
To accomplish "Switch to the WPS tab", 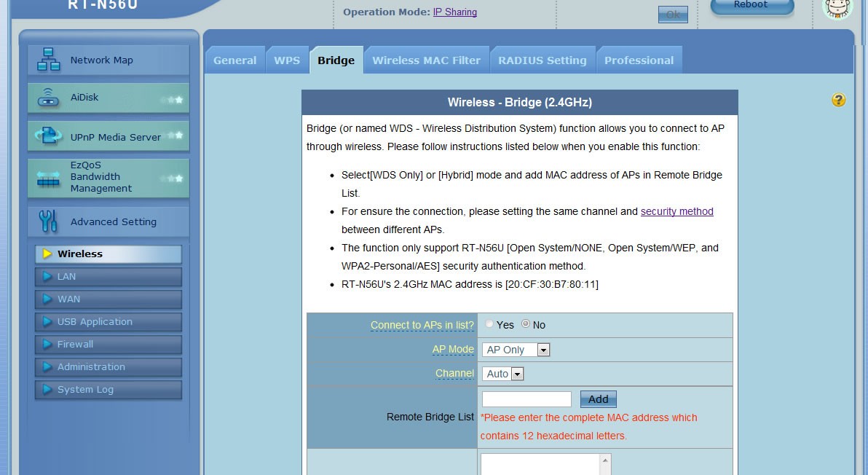I will point(287,60).
